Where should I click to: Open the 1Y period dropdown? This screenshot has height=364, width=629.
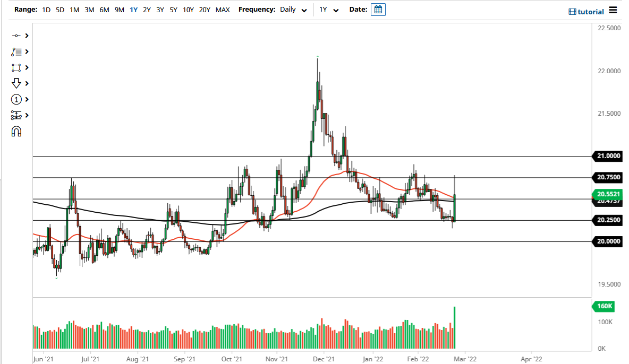click(329, 9)
